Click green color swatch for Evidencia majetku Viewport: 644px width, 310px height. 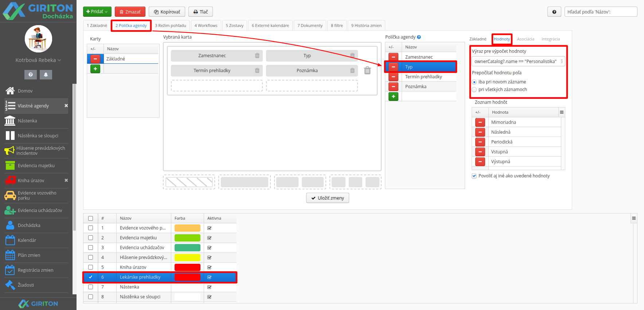[x=187, y=238]
